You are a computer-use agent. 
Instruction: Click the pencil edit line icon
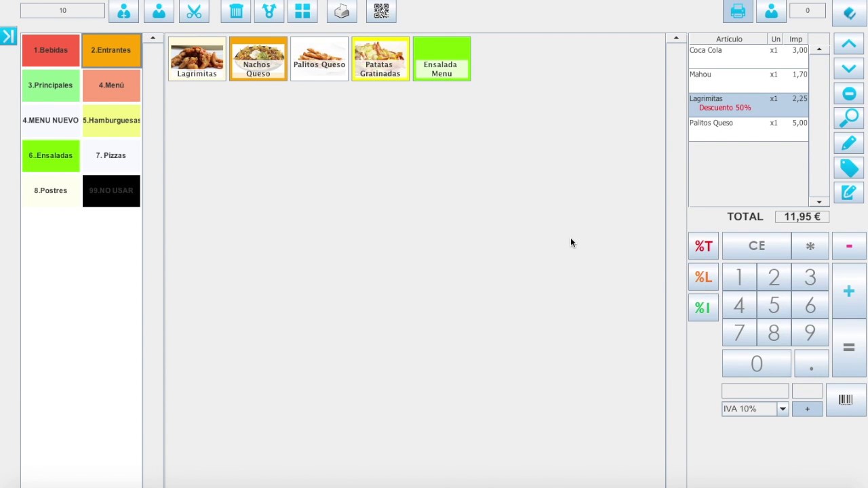(x=849, y=143)
